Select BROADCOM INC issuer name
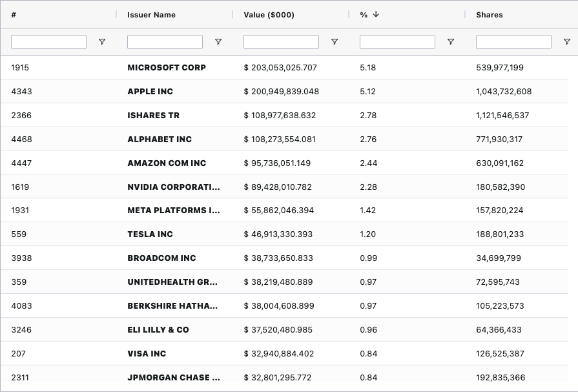The width and height of the screenshot is (578, 392). (161, 258)
